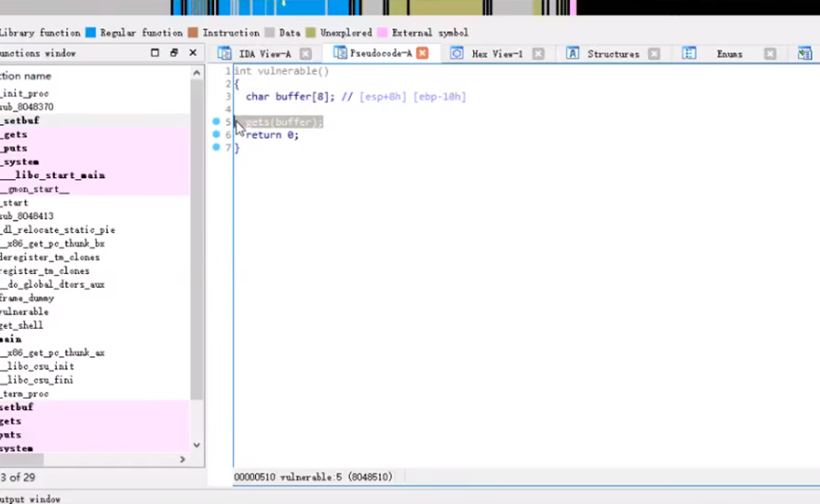Close the IDA View-A tab
This screenshot has height=504, width=820.
pos(306,54)
